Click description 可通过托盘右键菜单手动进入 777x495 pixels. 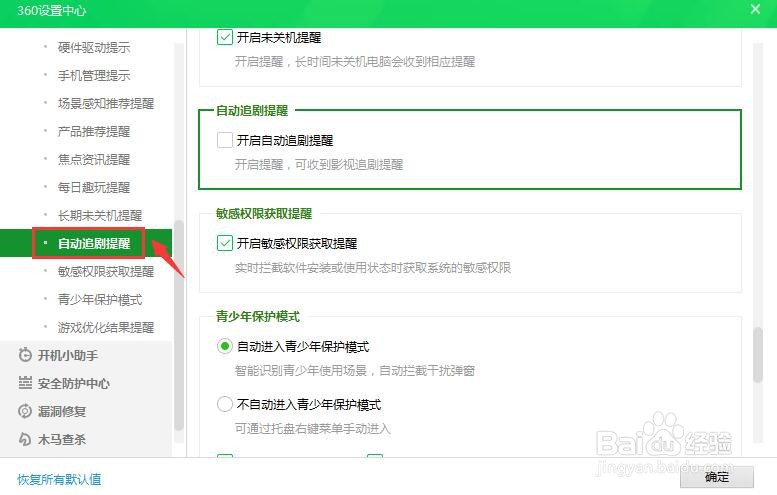[313, 429]
